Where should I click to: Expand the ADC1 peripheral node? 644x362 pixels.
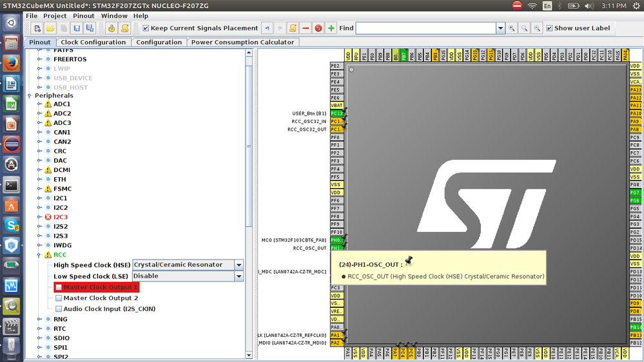pos(39,104)
